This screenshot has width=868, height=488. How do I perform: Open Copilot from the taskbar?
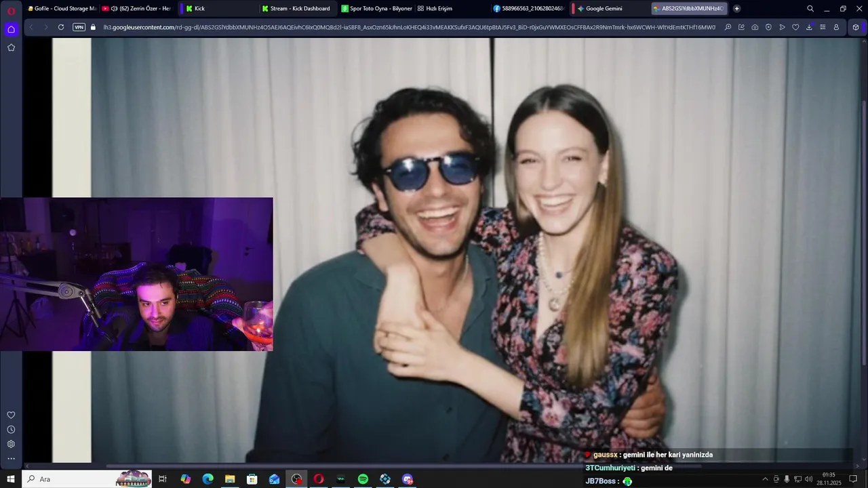click(185, 479)
